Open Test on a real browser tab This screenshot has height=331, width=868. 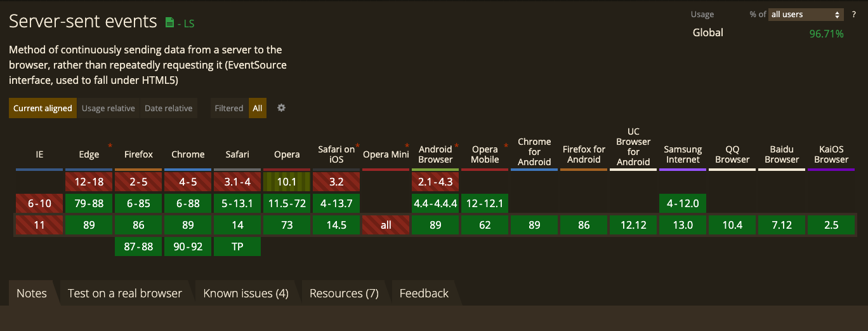click(124, 293)
